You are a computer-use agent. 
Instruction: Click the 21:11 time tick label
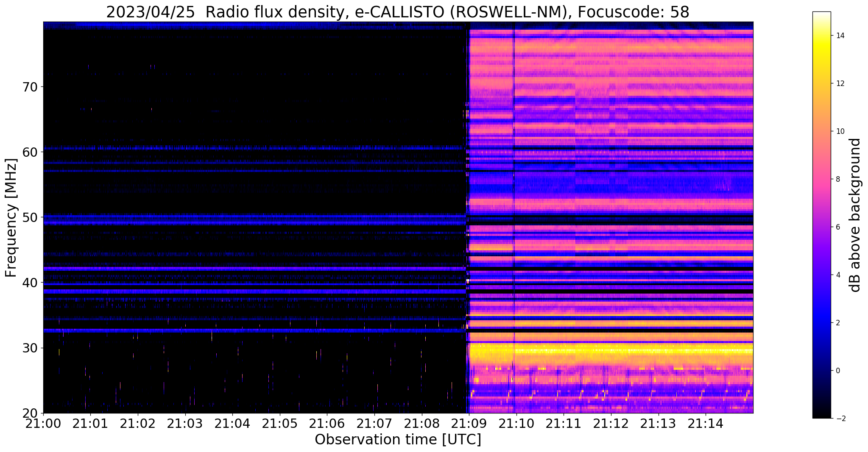tap(564, 423)
